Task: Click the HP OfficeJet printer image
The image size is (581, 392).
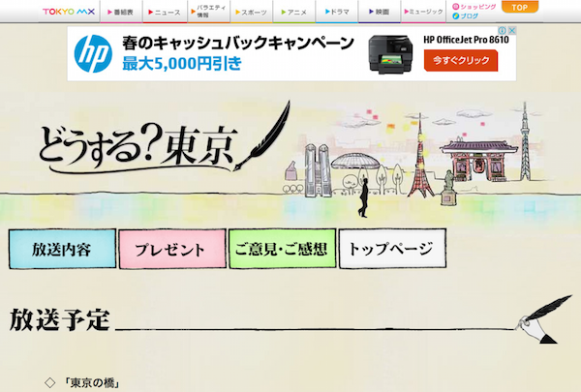Action: (x=390, y=54)
